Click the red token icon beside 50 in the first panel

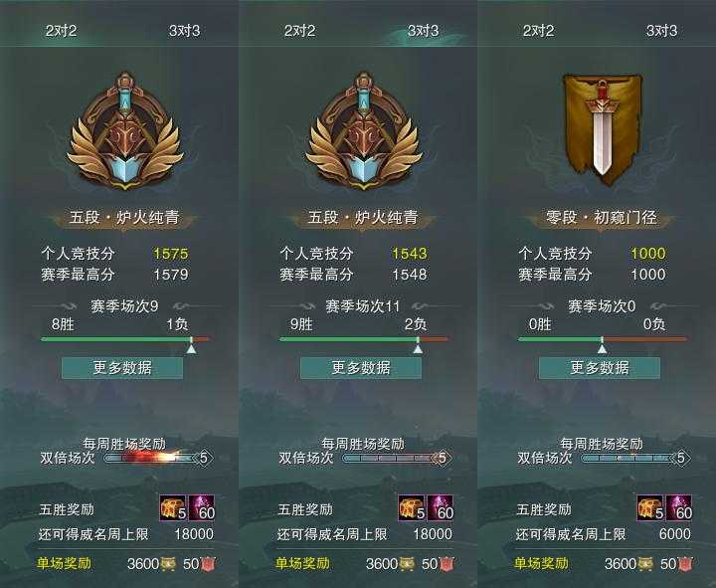point(208,564)
